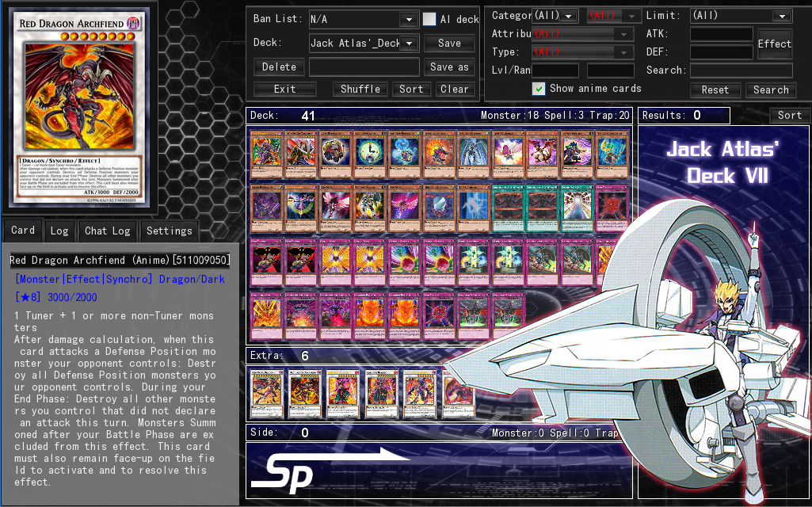Delete the current deck
The image size is (812, 507).
pos(279,67)
